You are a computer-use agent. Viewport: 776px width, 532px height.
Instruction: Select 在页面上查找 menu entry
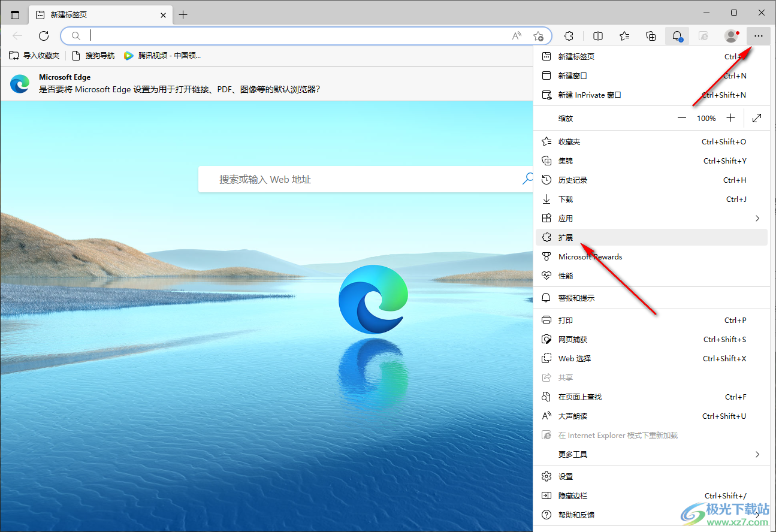pyautogui.click(x=651, y=397)
